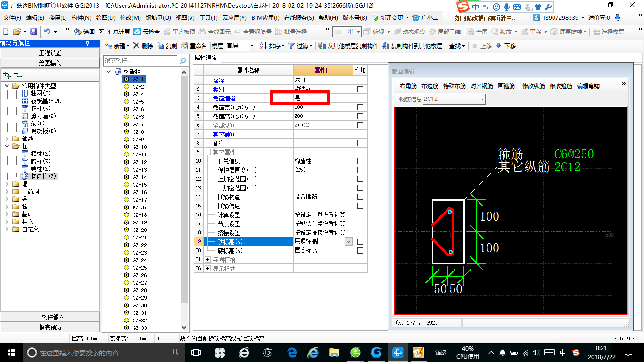Open the 帮助(H) menu

point(328,17)
